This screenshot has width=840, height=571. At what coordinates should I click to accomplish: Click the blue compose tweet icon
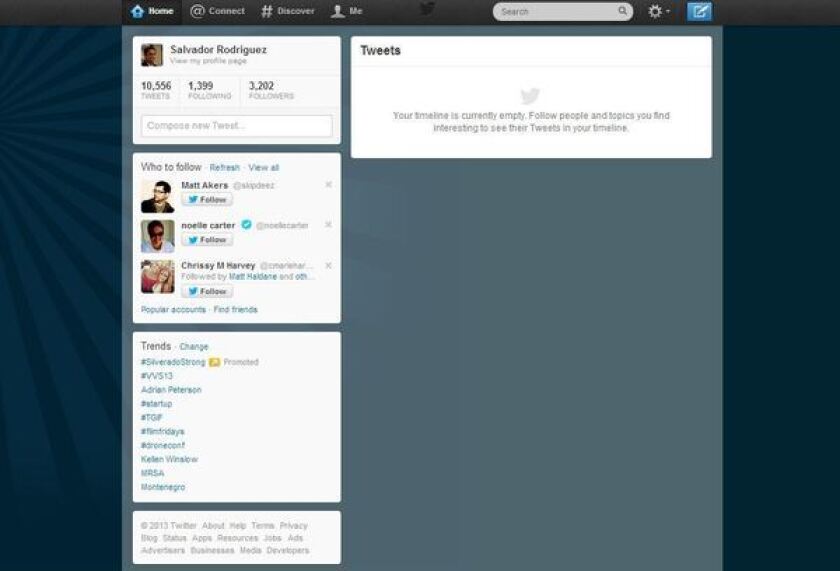[699, 11]
